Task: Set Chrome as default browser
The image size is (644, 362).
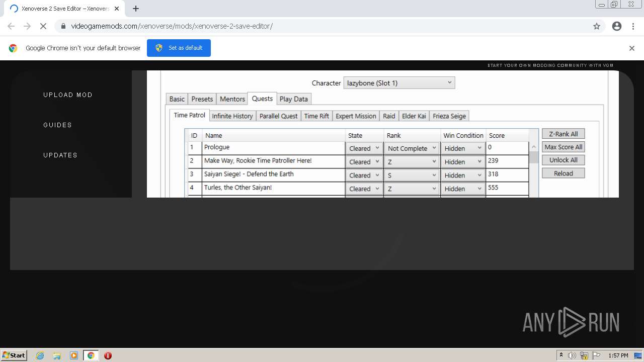Action: 179,48
